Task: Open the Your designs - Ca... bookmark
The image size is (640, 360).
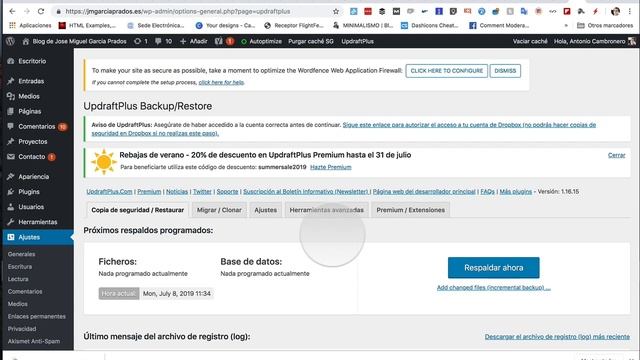Action: 225,25
